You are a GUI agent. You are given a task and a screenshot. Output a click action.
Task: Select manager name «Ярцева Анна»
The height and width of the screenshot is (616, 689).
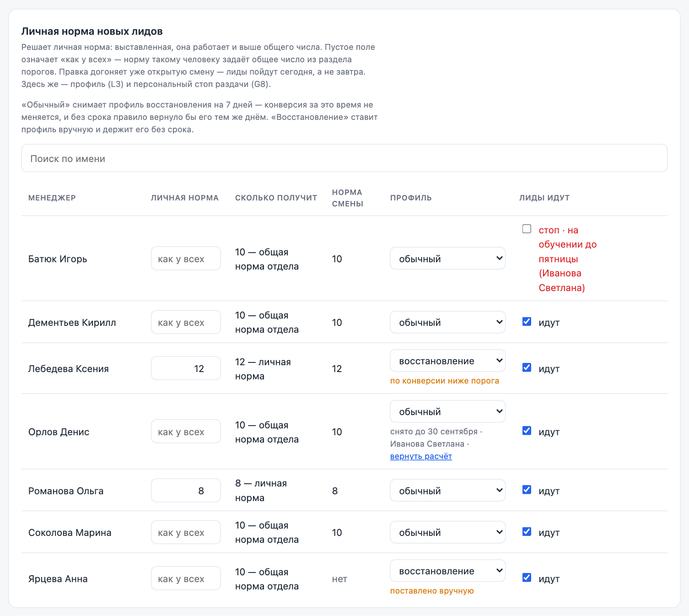click(x=58, y=578)
